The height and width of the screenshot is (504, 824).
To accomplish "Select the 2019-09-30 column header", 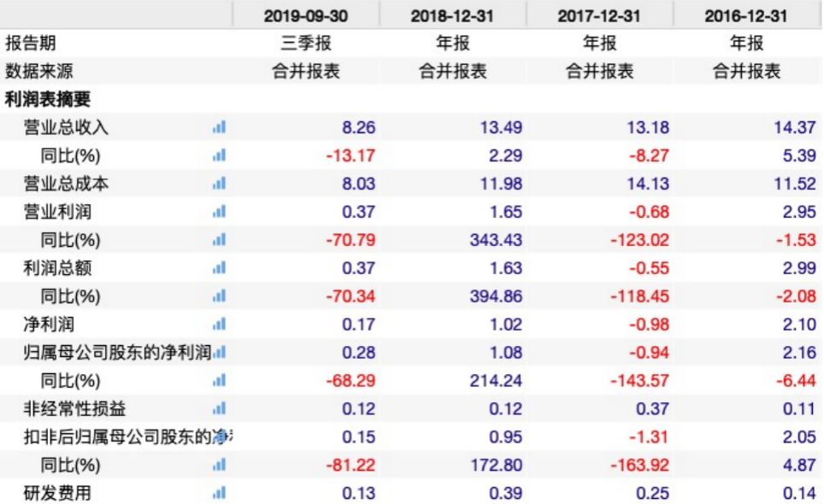I will point(305,15).
